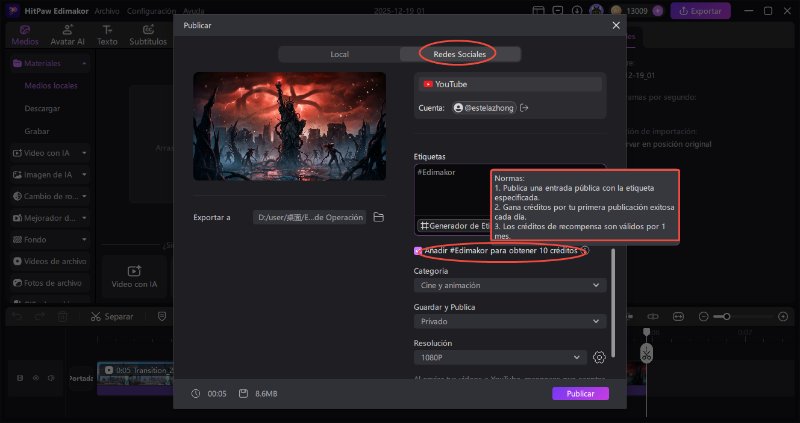Viewport: 800px width, 423px height.
Task: Open the Configuración menu
Action: (x=152, y=11)
